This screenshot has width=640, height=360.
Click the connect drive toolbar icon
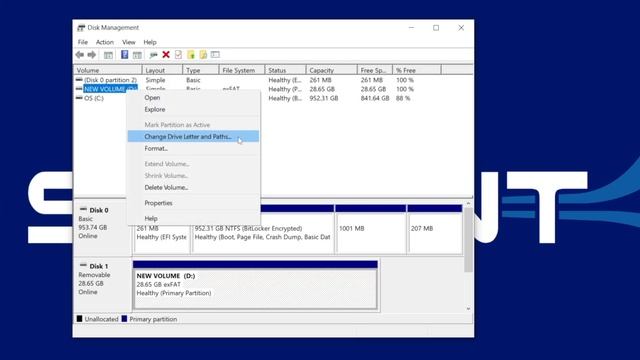(x=153, y=55)
